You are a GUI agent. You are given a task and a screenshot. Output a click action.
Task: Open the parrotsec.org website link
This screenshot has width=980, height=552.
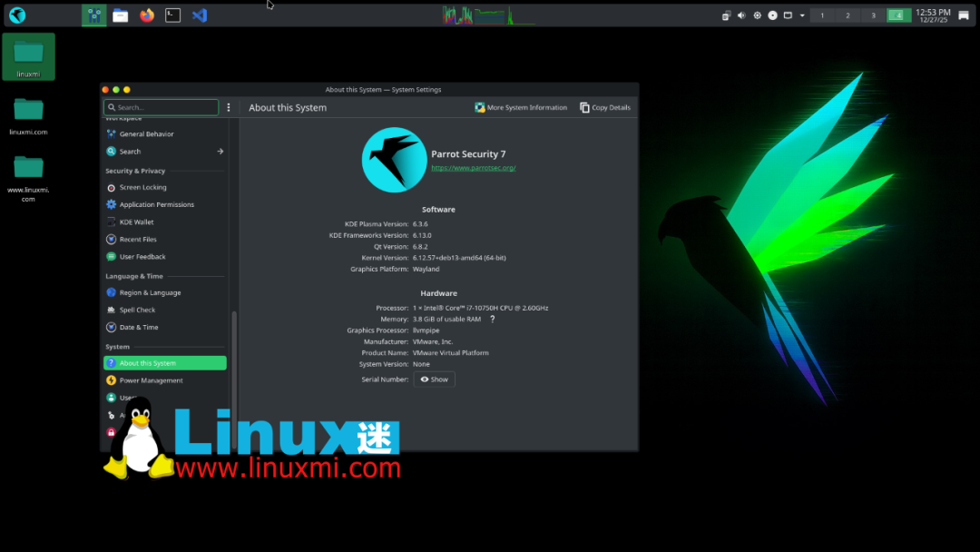(472, 167)
